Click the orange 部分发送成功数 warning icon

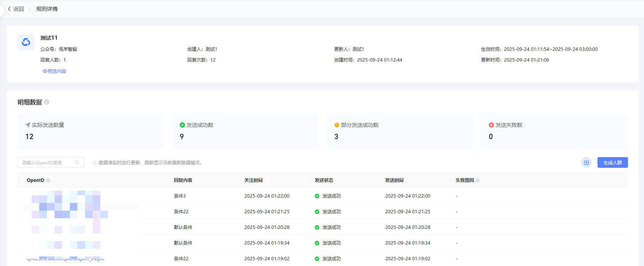click(337, 125)
